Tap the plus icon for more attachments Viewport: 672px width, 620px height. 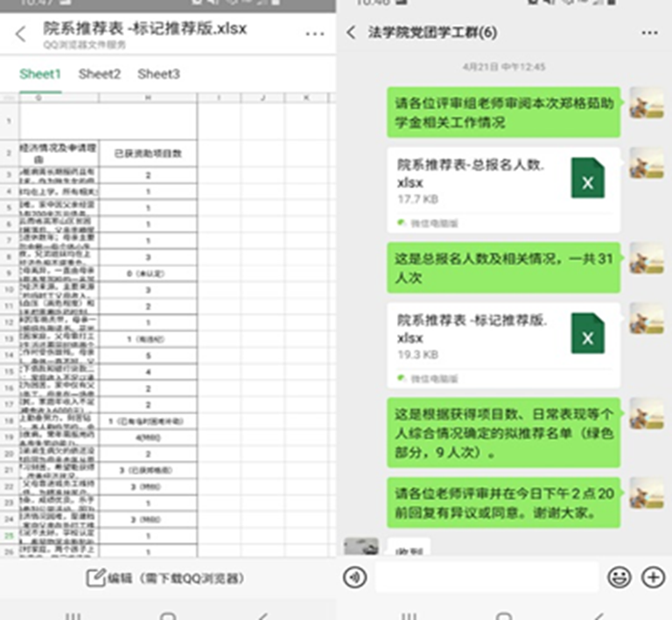coord(653,577)
